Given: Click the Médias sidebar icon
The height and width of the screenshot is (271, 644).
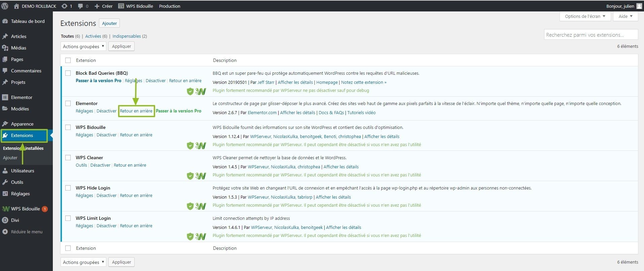Looking at the screenshot, I should (x=5, y=48).
